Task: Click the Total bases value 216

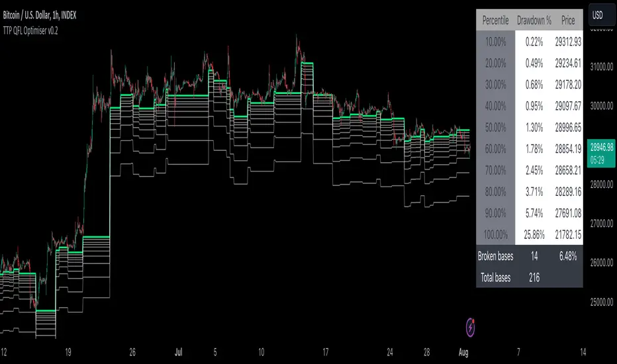Action: 534,278
